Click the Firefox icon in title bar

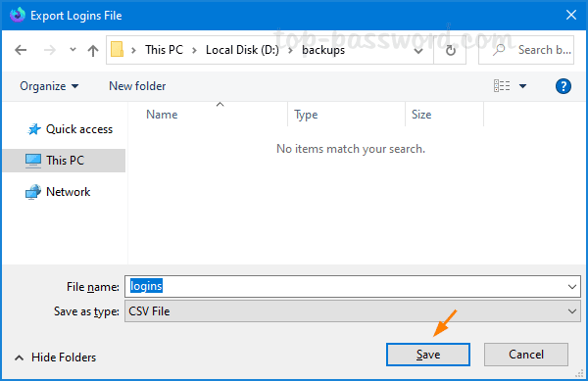[x=18, y=15]
